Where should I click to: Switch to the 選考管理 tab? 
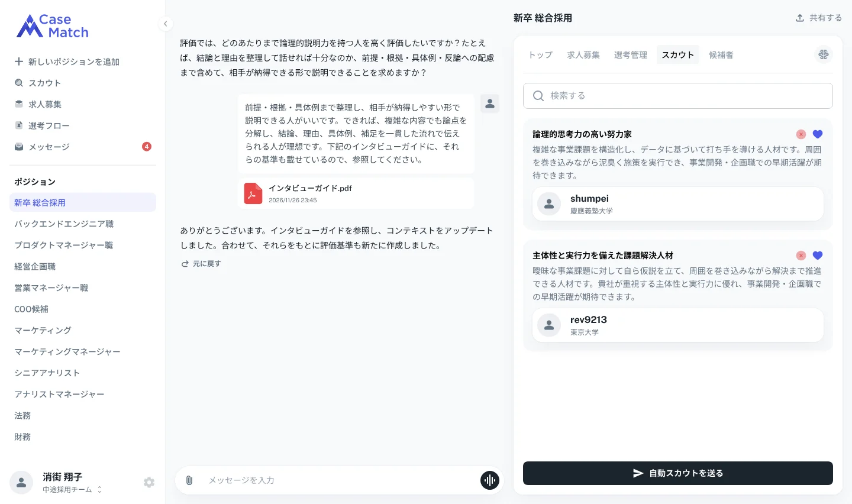tap(631, 54)
